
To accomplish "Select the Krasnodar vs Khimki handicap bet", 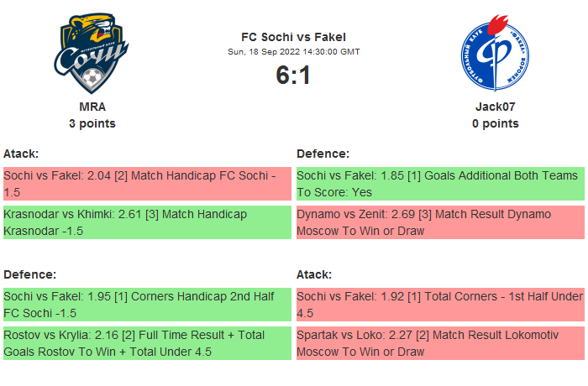I will tap(147, 222).
